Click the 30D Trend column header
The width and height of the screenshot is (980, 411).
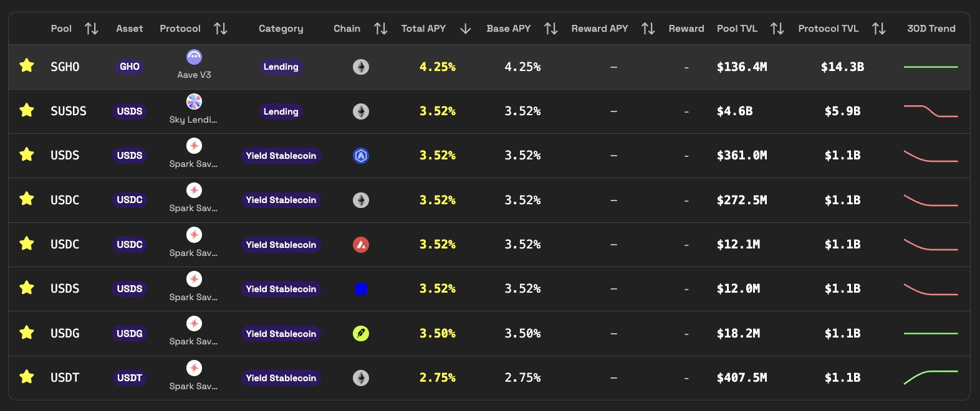[x=931, y=29]
